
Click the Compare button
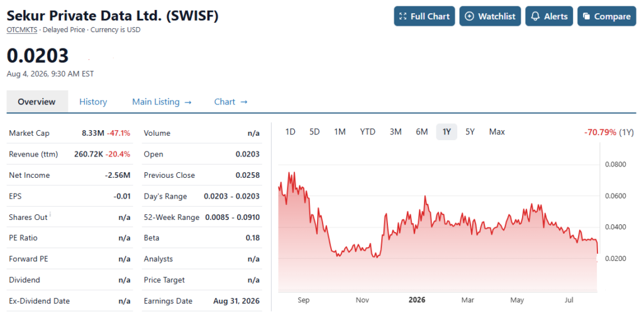coord(607,16)
